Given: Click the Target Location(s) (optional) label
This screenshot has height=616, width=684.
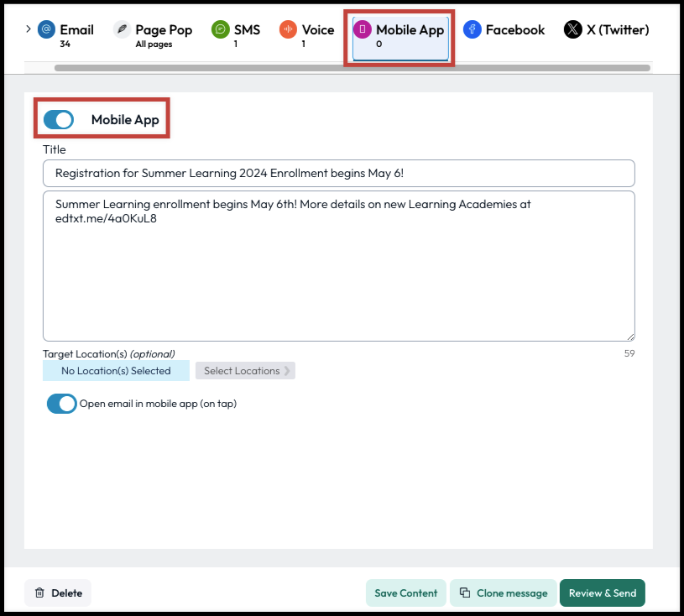Looking at the screenshot, I should point(108,354).
